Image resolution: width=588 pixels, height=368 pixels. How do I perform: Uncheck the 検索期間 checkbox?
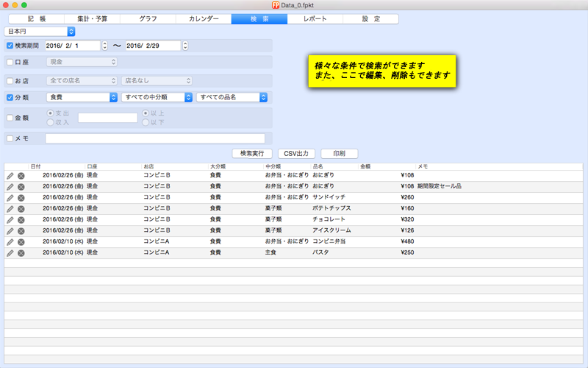coord(10,46)
